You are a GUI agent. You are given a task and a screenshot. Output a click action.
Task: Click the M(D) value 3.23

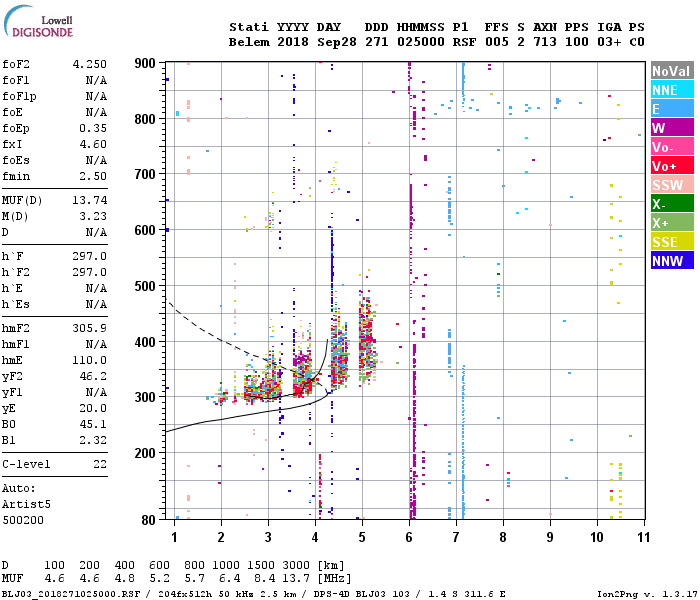tap(93, 217)
